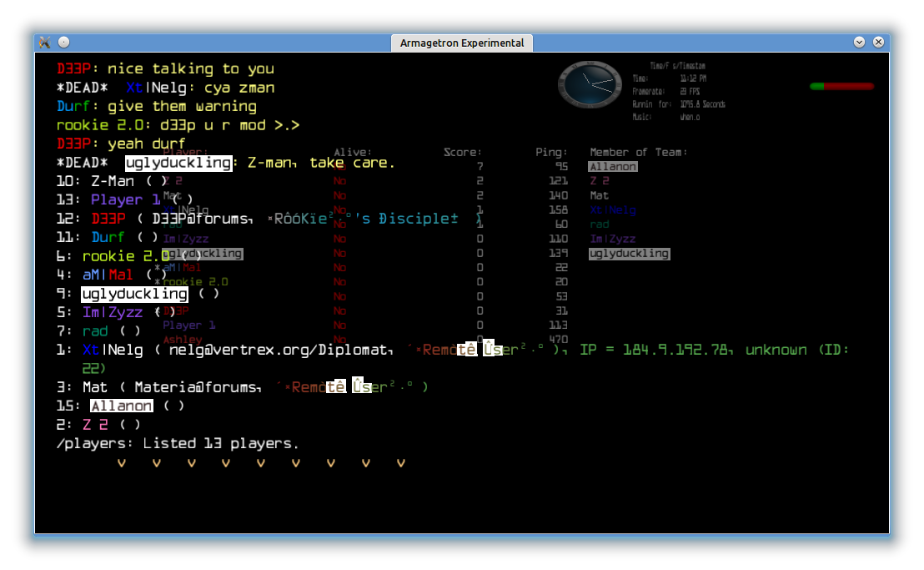Close the Armagetron Experimental window

tap(878, 43)
